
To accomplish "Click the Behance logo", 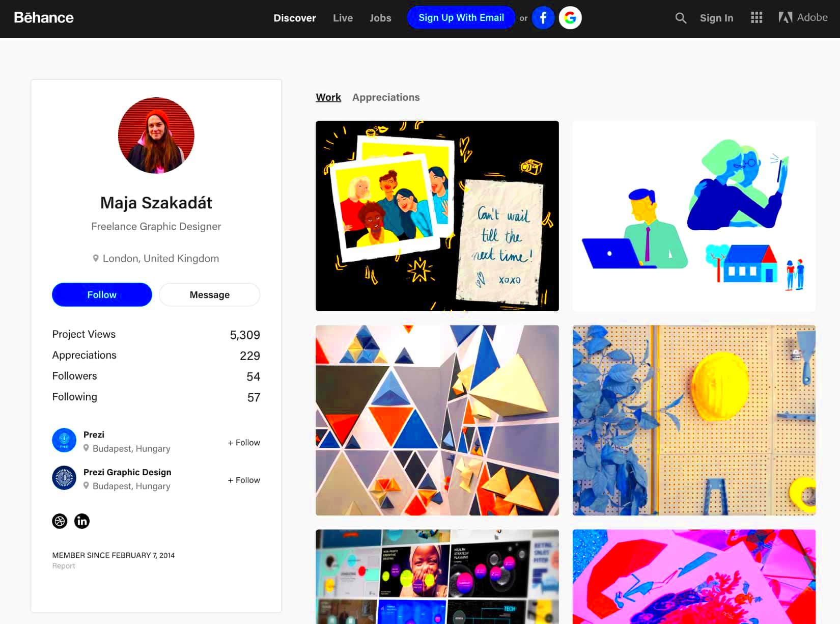I will coord(44,18).
